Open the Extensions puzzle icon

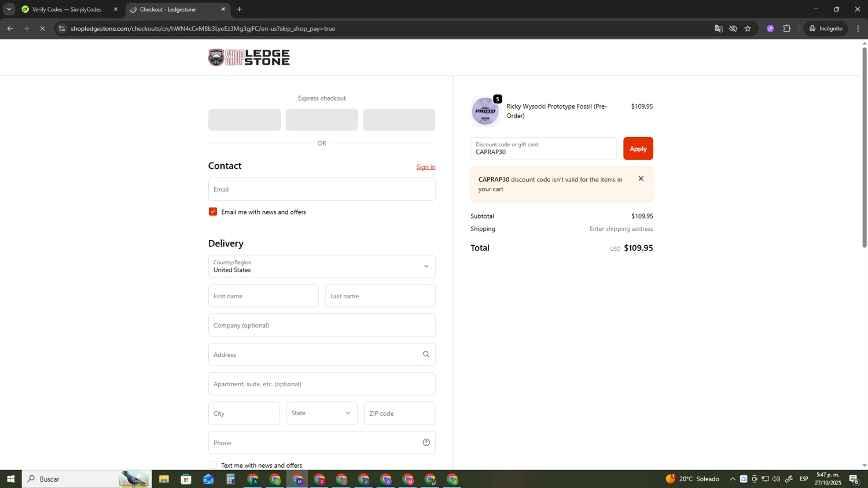(787, 28)
